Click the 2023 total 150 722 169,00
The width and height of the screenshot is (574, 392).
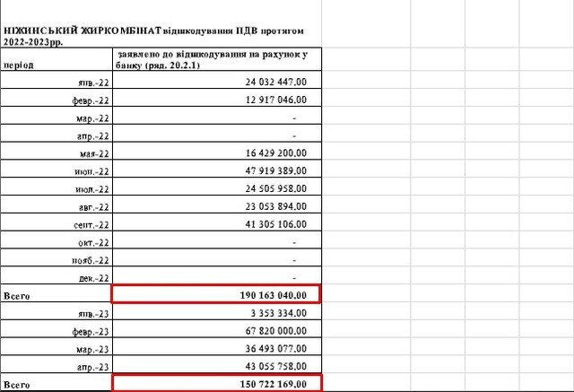click(215, 384)
